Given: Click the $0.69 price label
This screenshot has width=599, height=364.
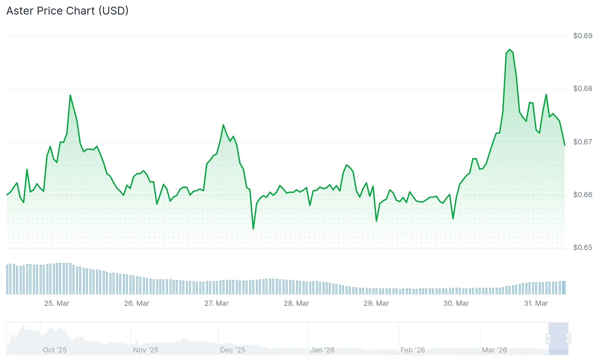Looking at the screenshot, I should [582, 35].
